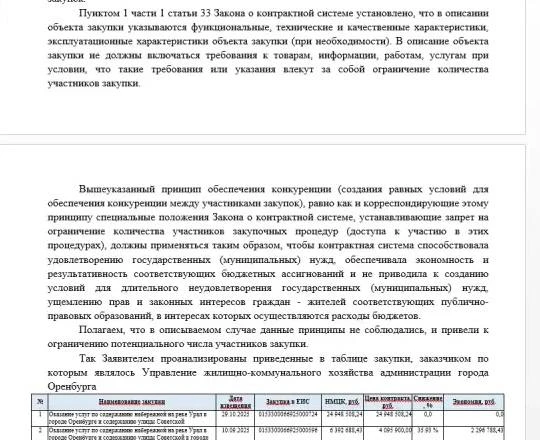Click the 'Дата извещения' column header
This screenshot has width=540, height=440.
point(236,401)
